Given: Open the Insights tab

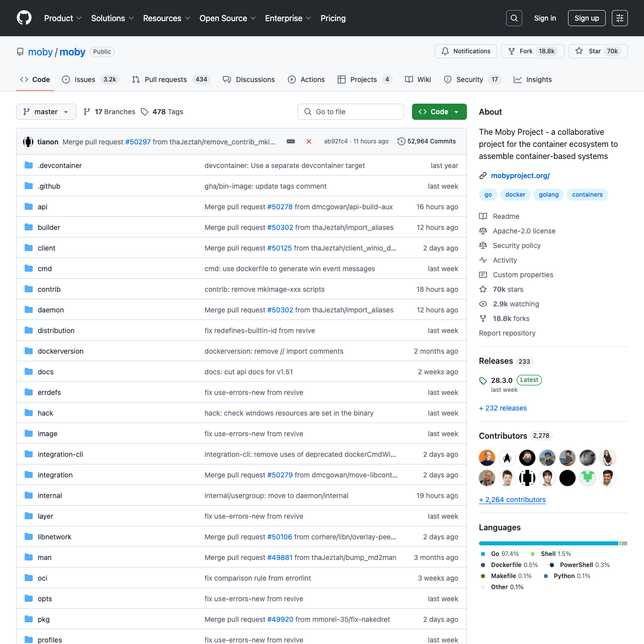Looking at the screenshot, I should point(533,79).
